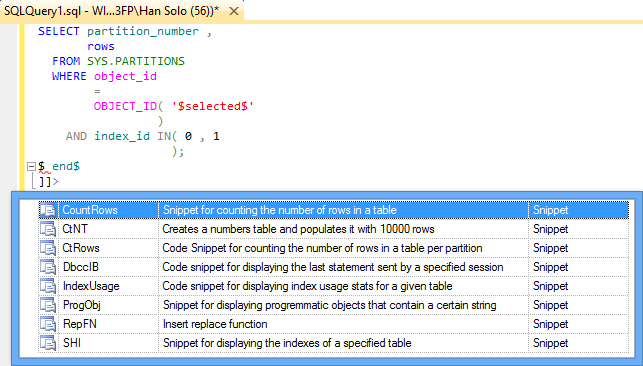643x366 pixels.
Task: Click the IndexUsage snippet icon
Action: [x=48, y=286]
